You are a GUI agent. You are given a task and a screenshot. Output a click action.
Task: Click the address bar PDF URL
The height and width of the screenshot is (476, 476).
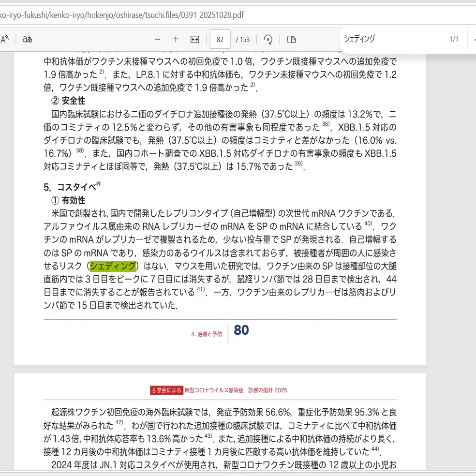122,15
